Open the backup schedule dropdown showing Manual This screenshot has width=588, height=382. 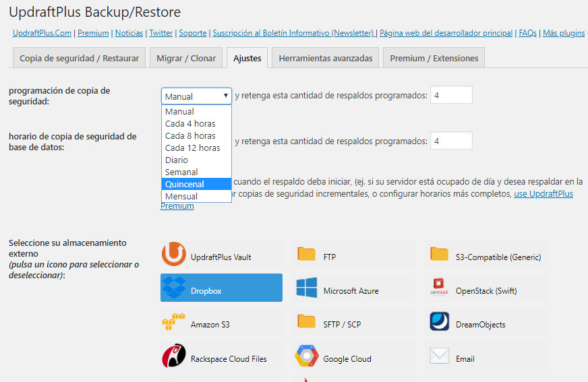pos(196,96)
